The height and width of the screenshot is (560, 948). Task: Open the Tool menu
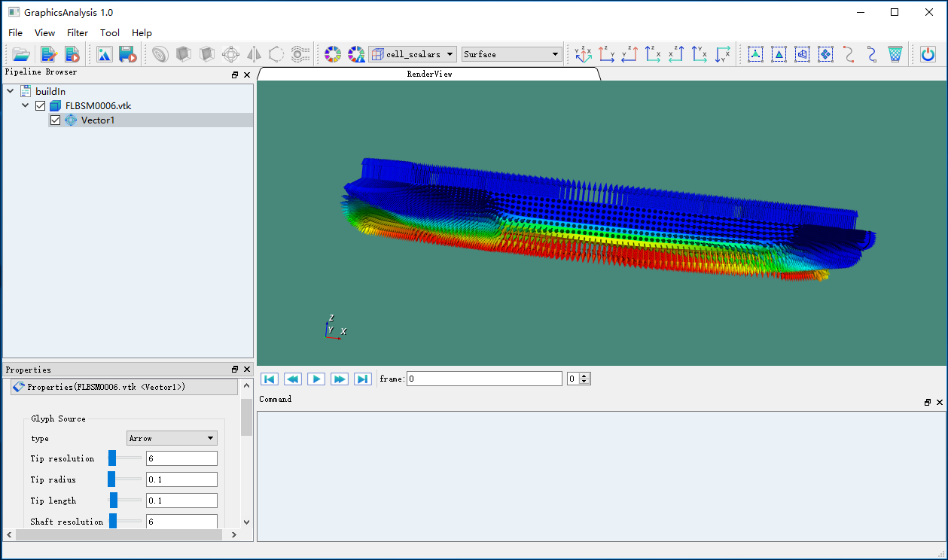coord(110,33)
